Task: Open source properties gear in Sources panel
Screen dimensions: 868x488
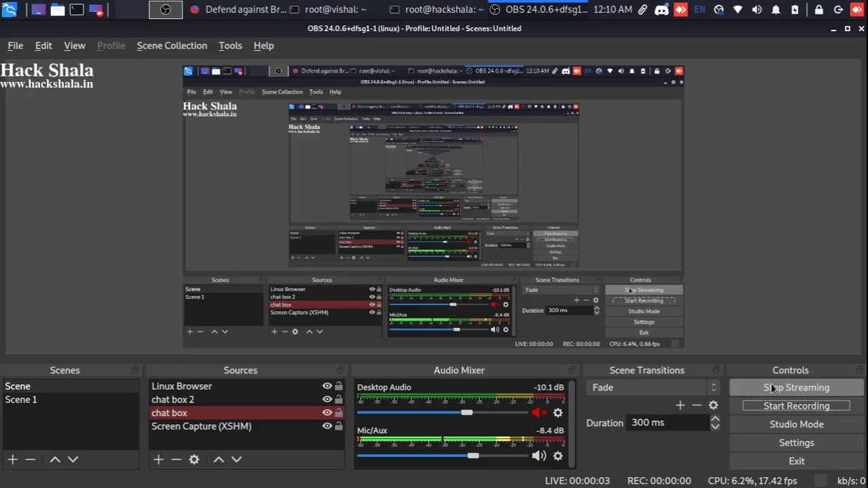Action: [194, 460]
